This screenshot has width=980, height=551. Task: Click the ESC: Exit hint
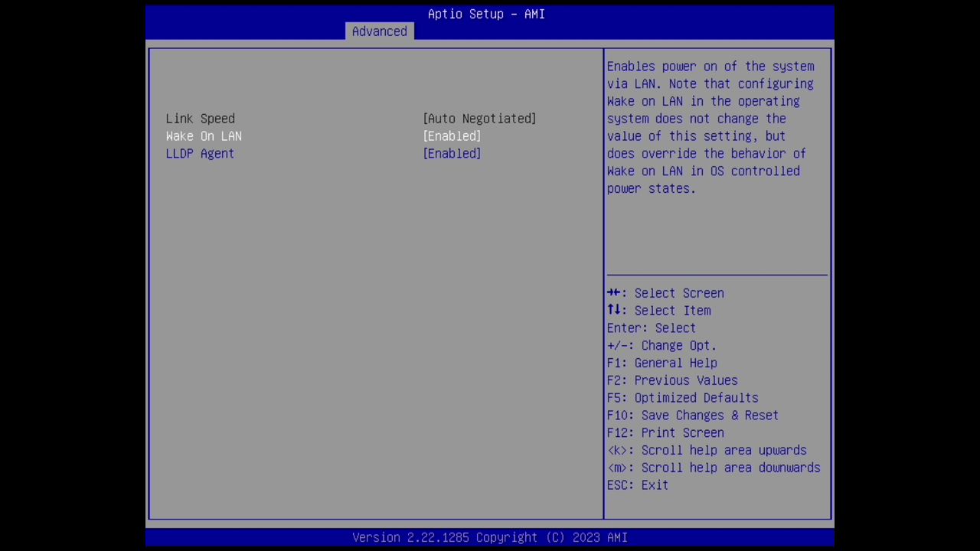point(638,485)
